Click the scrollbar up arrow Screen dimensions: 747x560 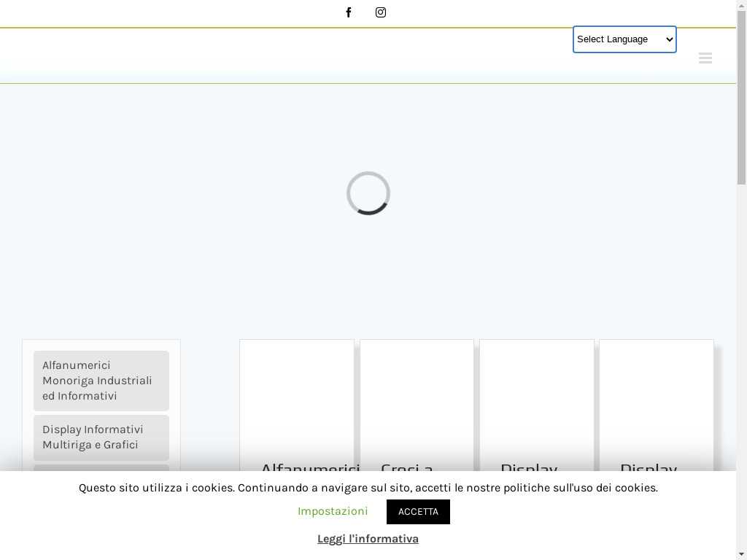pyautogui.click(x=741, y=5)
